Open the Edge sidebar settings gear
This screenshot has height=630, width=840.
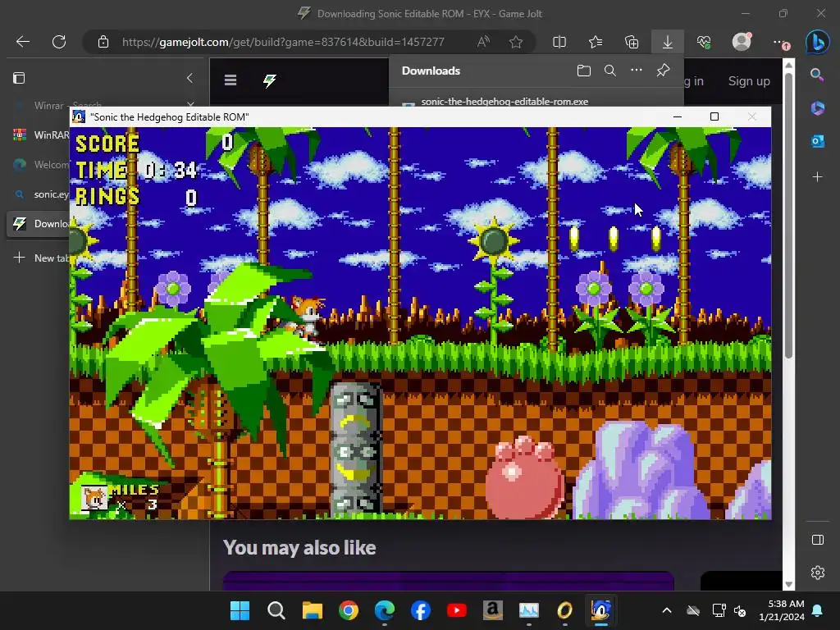[818, 573]
